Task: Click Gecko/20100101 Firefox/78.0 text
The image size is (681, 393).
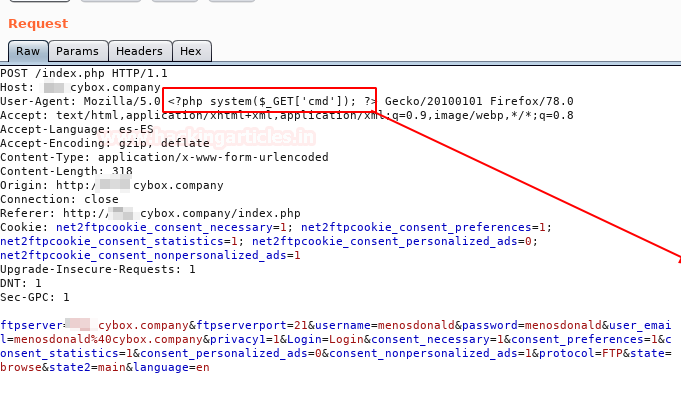Action: click(479, 102)
